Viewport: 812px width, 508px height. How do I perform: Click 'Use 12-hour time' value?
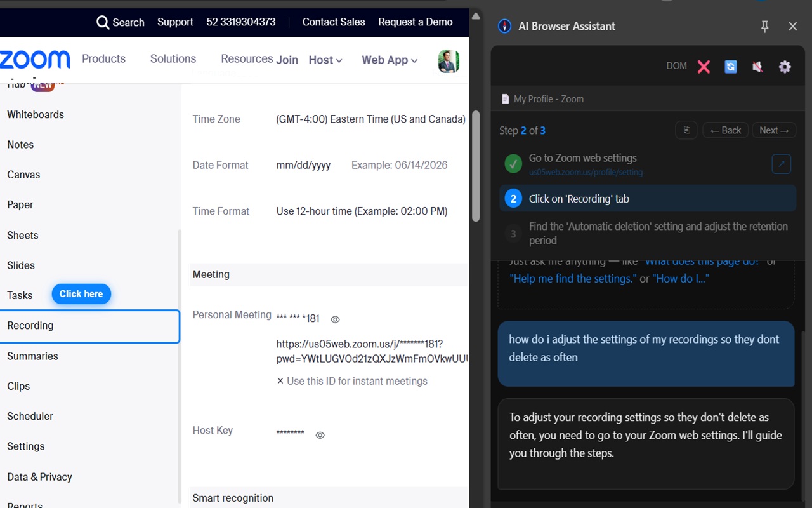(x=362, y=211)
